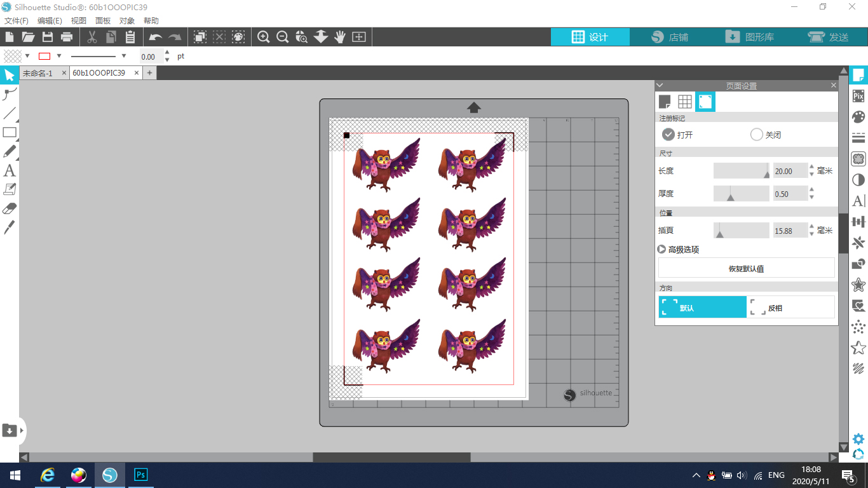Click the line thickness 0.00 input field
The height and width of the screenshot is (488, 868).
[x=152, y=57]
